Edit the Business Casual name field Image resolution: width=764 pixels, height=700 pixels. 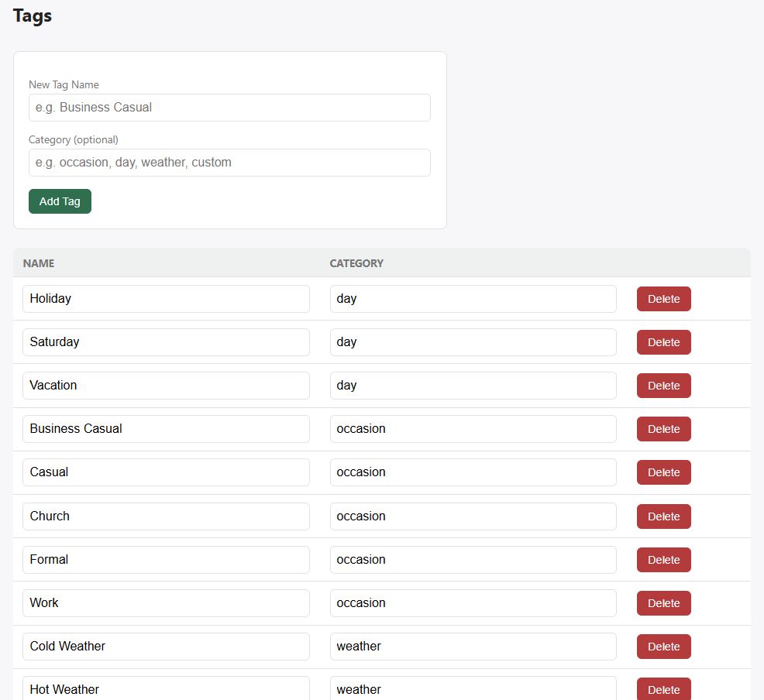[x=166, y=429]
